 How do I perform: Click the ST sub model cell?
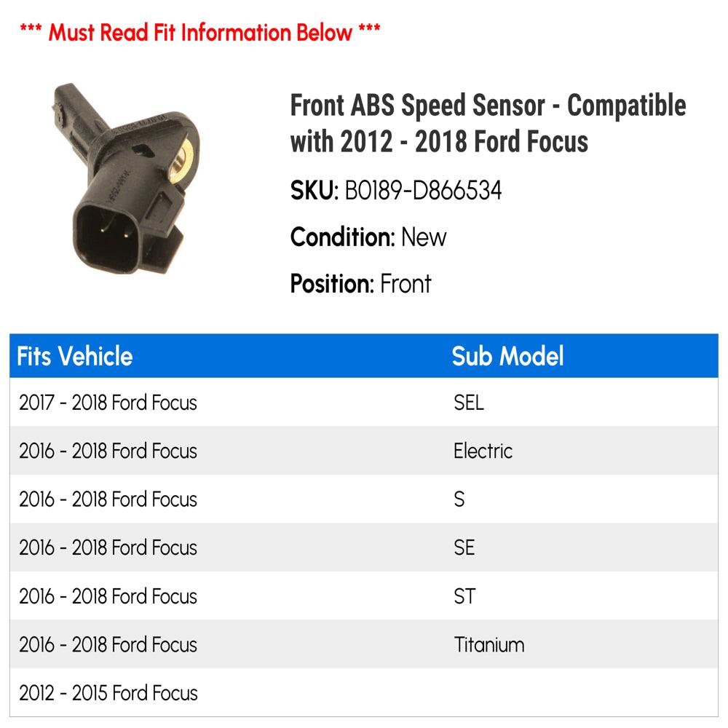[x=464, y=596]
